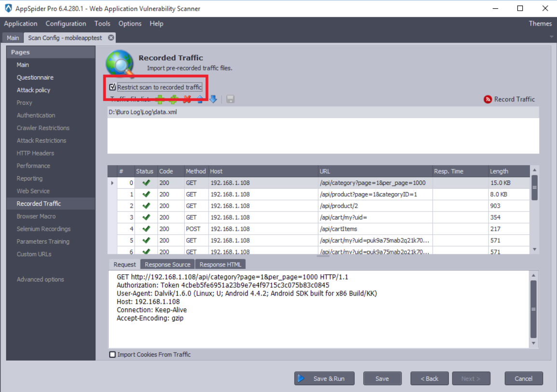Click the Cancel button
Viewport: 557px width, 392px height.
pyautogui.click(x=524, y=378)
